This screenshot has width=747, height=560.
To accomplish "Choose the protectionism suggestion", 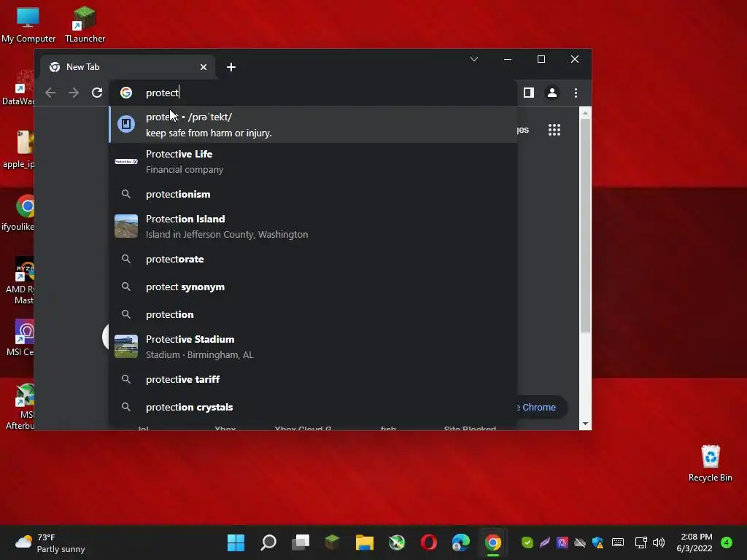I will click(x=313, y=194).
